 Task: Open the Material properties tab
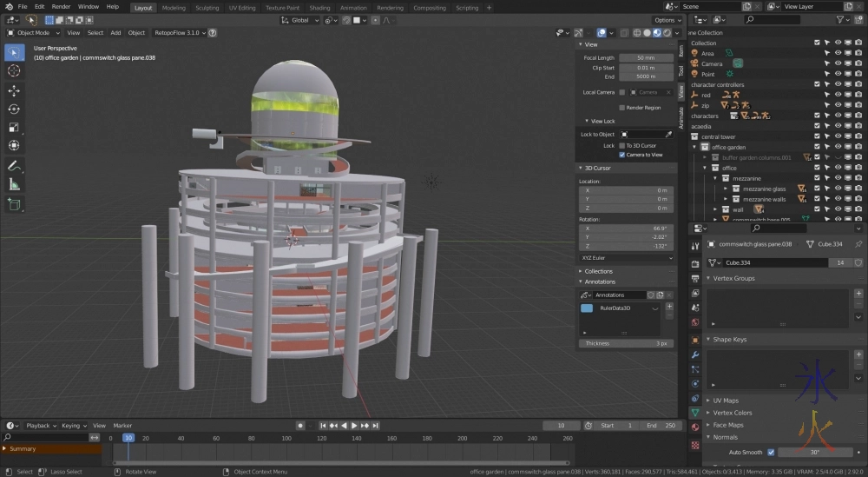[x=695, y=427]
